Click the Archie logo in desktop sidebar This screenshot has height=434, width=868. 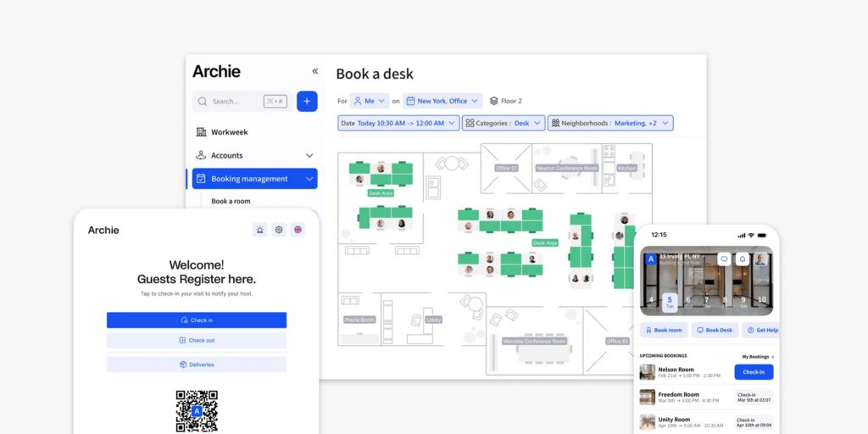216,71
